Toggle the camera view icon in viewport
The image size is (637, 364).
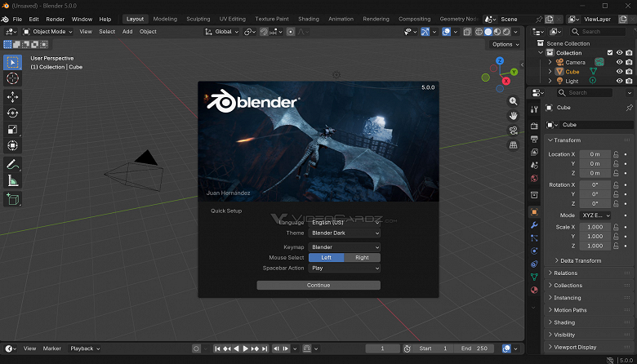pyautogui.click(x=513, y=131)
